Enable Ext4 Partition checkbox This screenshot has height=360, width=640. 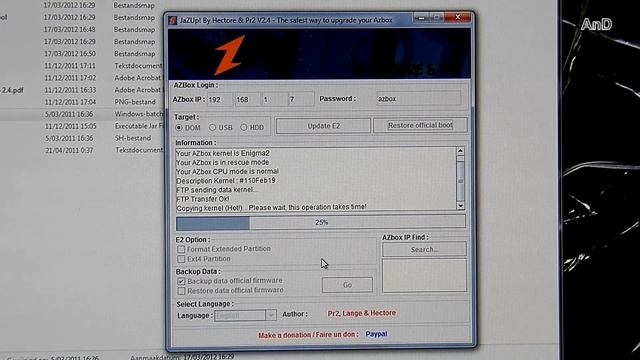click(181, 259)
